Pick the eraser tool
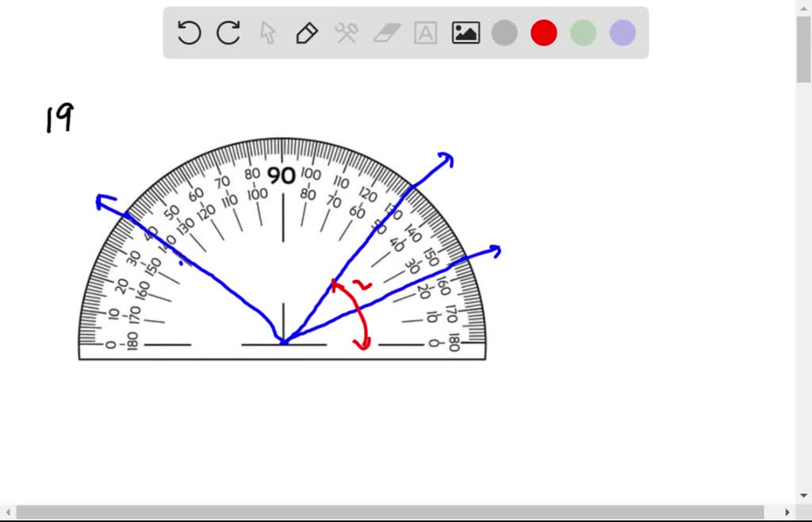Screen dimensions: 812x522 pyautogui.click(x=386, y=33)
